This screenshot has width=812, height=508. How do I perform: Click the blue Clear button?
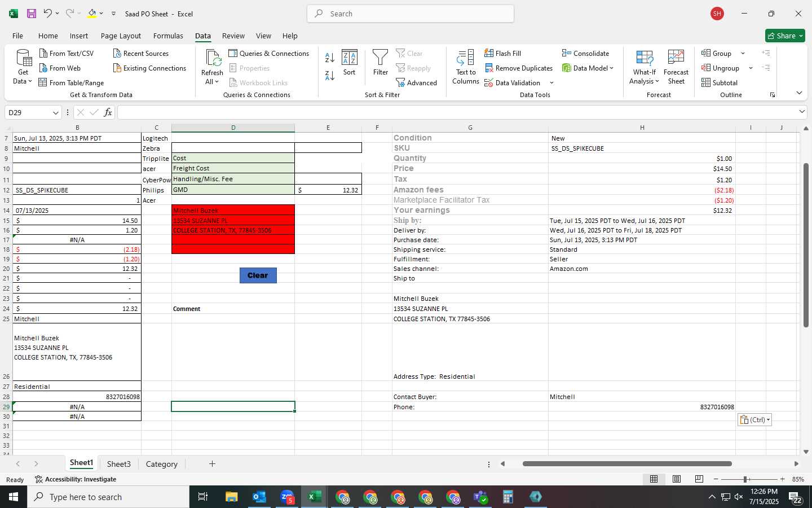coord(258,275)
